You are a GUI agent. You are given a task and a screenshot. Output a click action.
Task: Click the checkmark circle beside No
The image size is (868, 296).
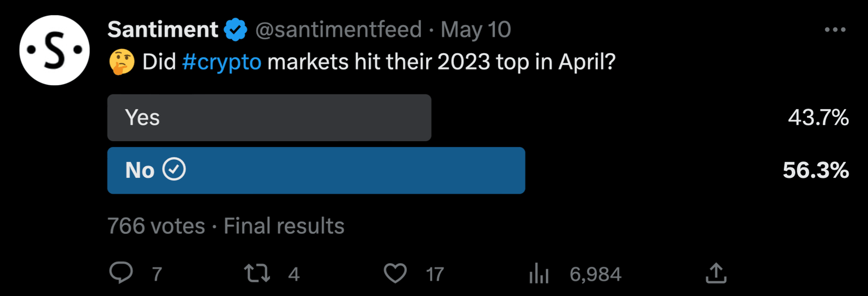click(174, 169)
